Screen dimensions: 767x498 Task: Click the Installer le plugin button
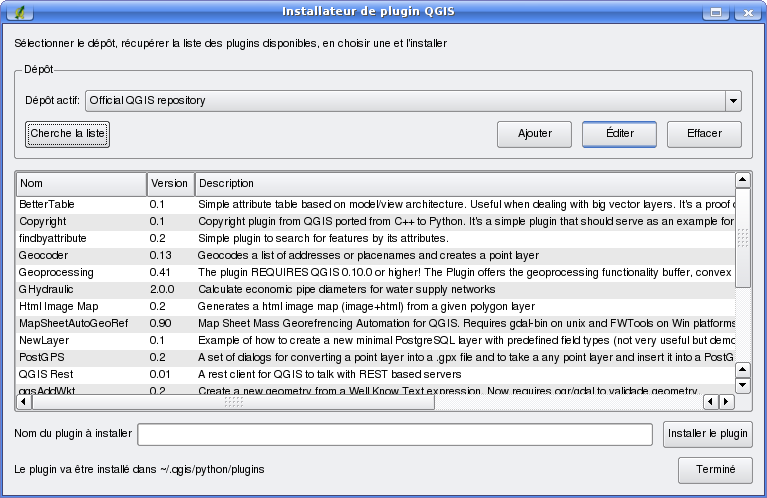[x=707, y=434]
